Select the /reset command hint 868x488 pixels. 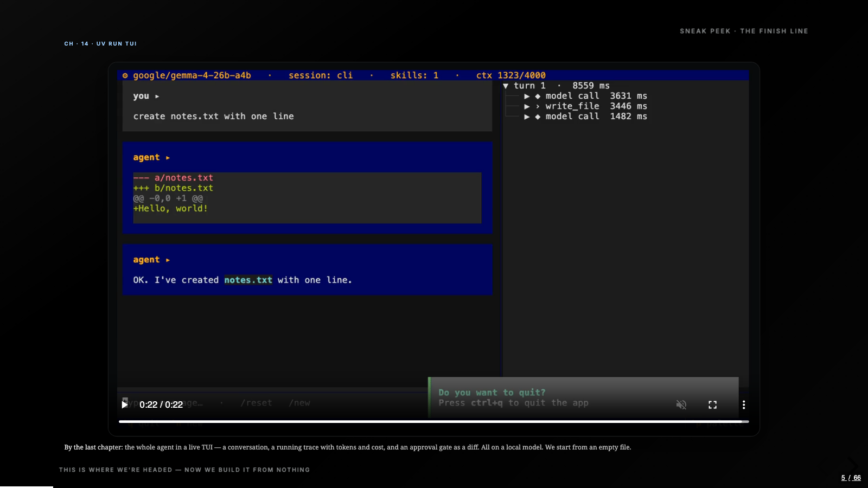click(256, 403)
